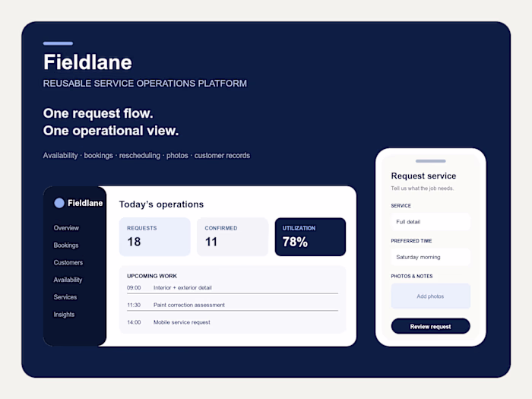Open the Service field showing Full detail
Screen dimensions: 532x399
coord(431,222)
